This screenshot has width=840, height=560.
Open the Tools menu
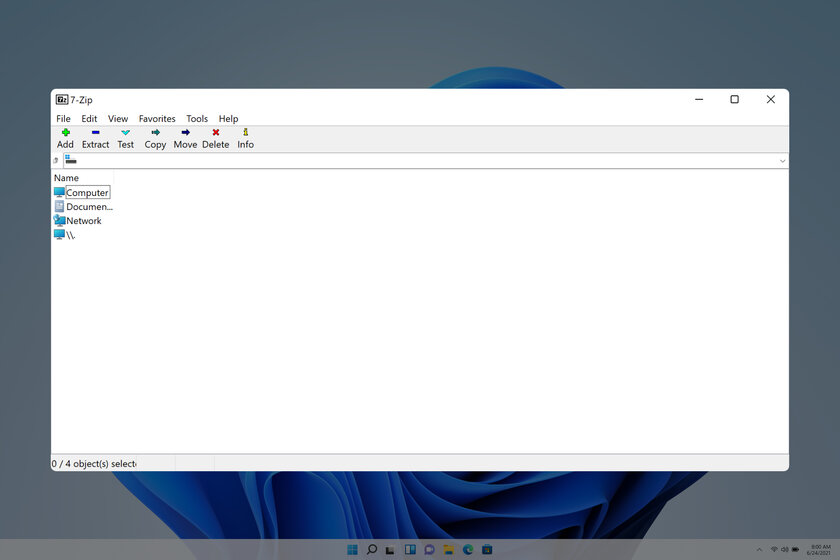197,118
